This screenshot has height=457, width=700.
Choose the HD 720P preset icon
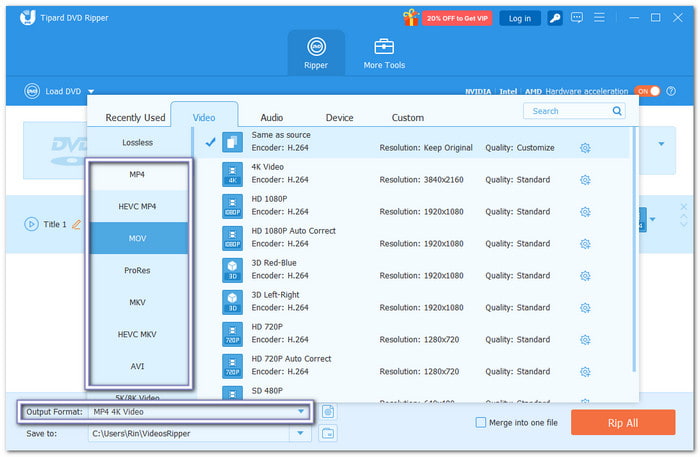[x=233, y=334]
